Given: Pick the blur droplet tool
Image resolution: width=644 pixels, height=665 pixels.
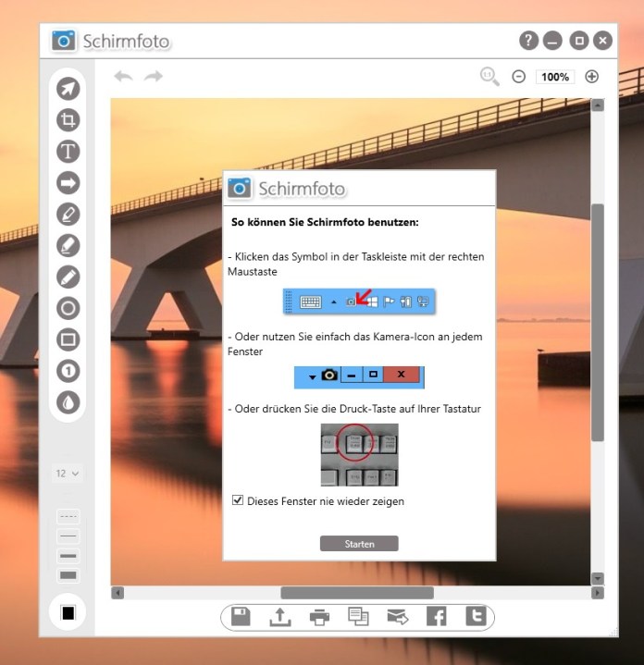Looking at the screenshot, I should click(x=68, y=402).
